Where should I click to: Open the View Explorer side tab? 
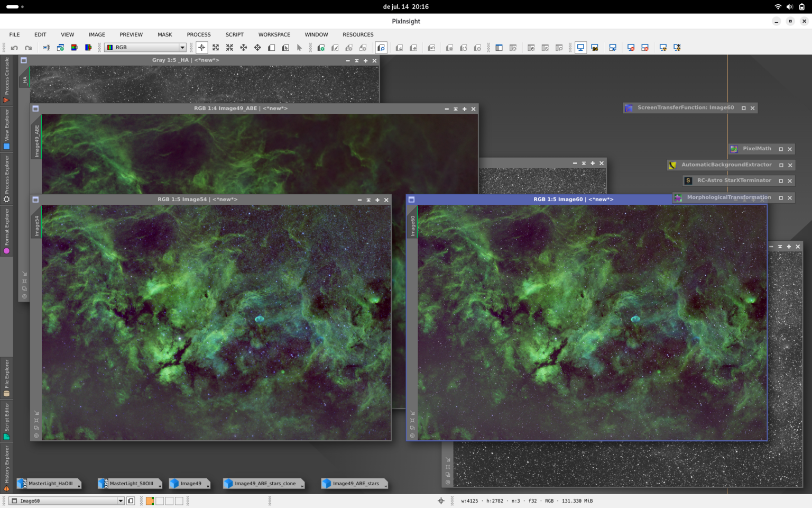click(6, 129)
